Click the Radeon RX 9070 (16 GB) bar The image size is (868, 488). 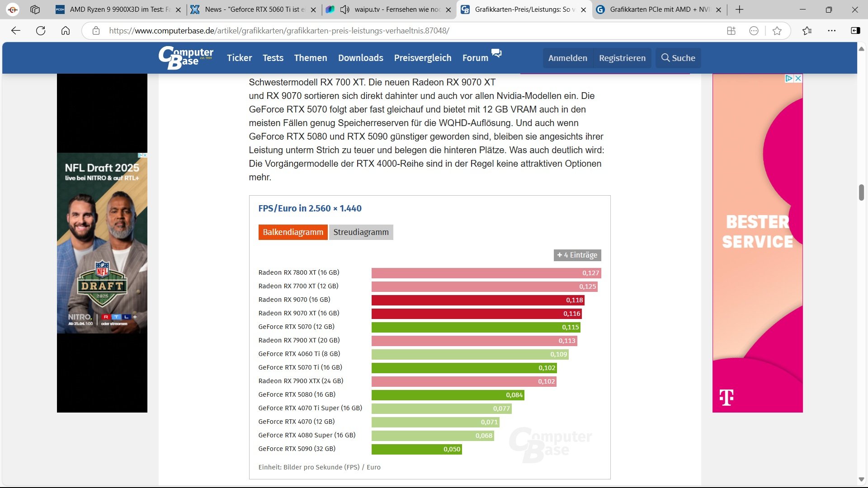tap(478, 300)
